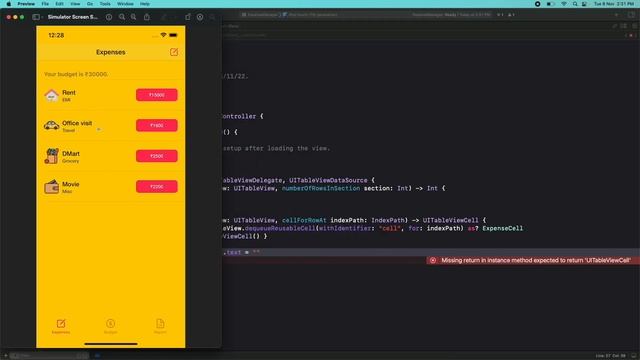
Task: Click the grocery icon on DMart row
Action: pyautogui.click(x=51, y=156)
